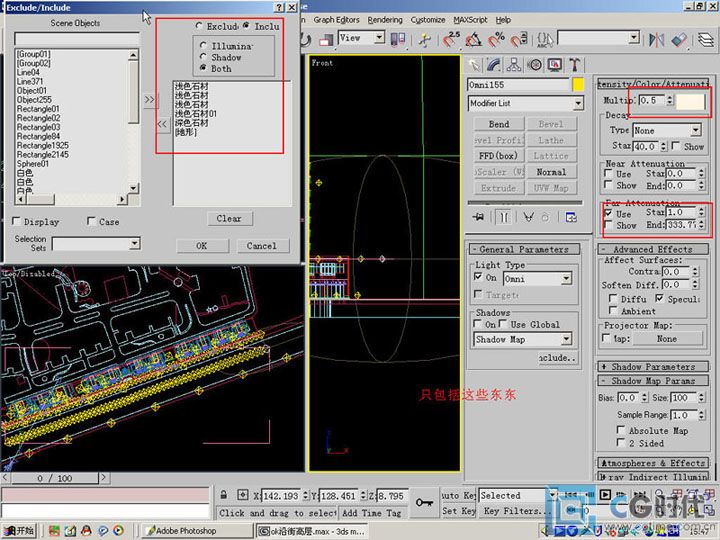Apply the FFD(box) modifier button
The width and height of the screenshot is (720, 540).
[499, 156]
